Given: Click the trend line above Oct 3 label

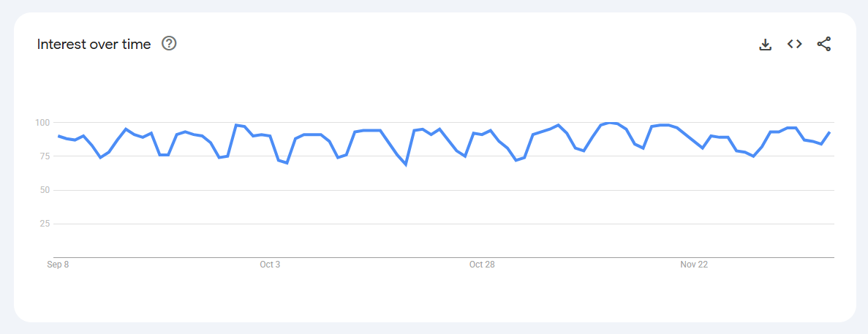Looking at the screenshot, I should pyautogui.click(x=270, y=136).
